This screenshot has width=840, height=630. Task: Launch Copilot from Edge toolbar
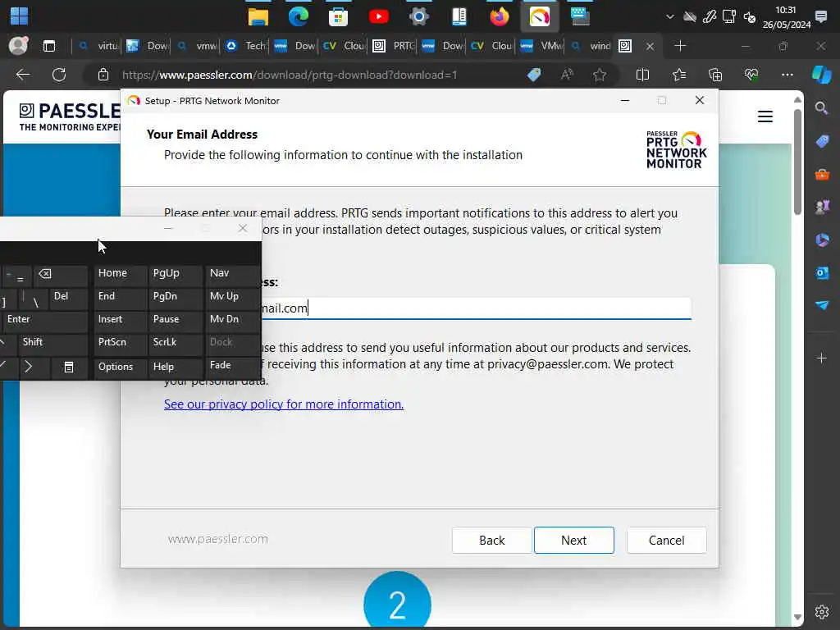[821, 75]
